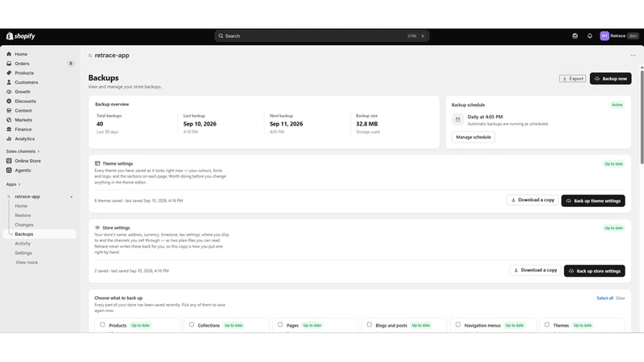The image size is (644, 362).
Task: Click the Discounts icon
Action: pyautogui.click(x=9, y=101)
